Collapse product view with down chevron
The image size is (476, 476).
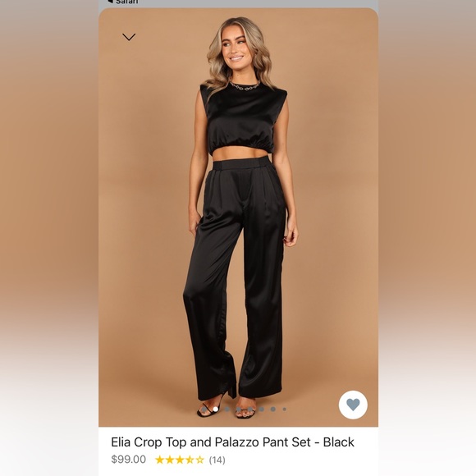click(129, 37)
